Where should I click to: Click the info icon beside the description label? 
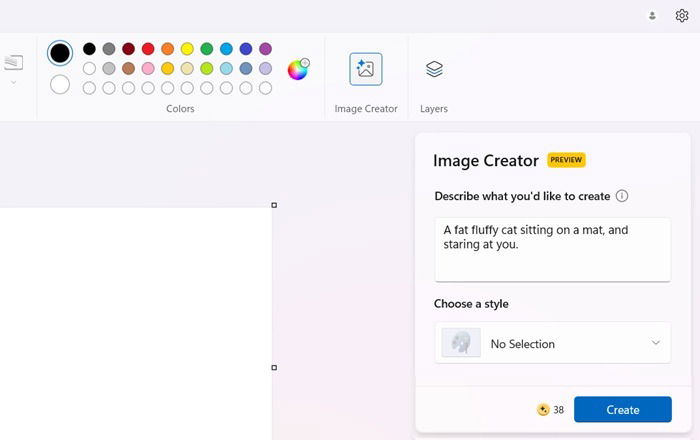click(622, 196)
